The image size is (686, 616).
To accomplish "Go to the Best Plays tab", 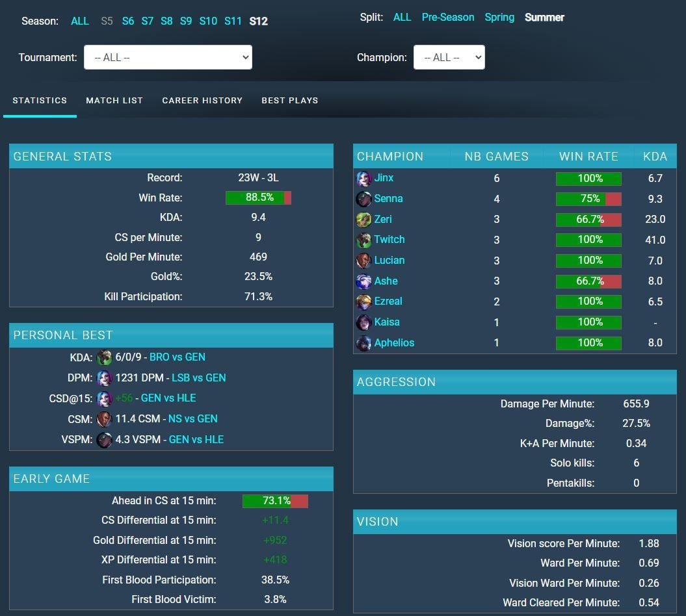I will pyautogui.click(x=290, y=101).
